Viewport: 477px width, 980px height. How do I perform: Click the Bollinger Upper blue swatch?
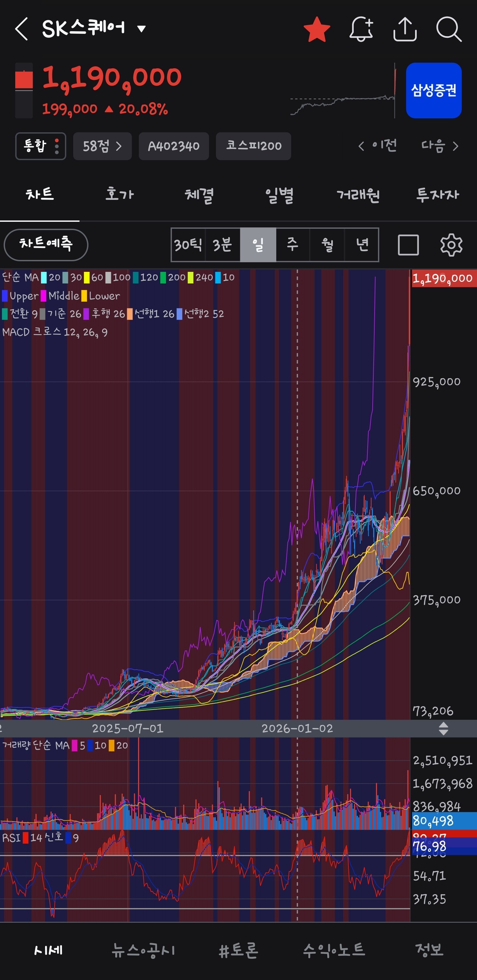click(x=5, y=296)
